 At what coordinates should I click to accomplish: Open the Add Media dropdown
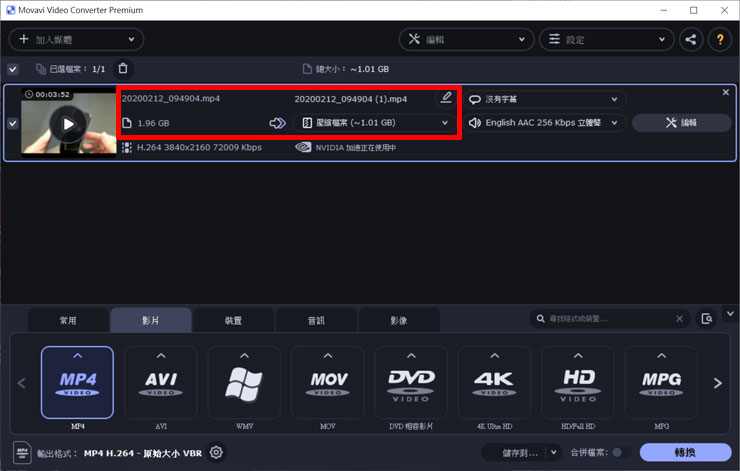click(x=76, y=40)
